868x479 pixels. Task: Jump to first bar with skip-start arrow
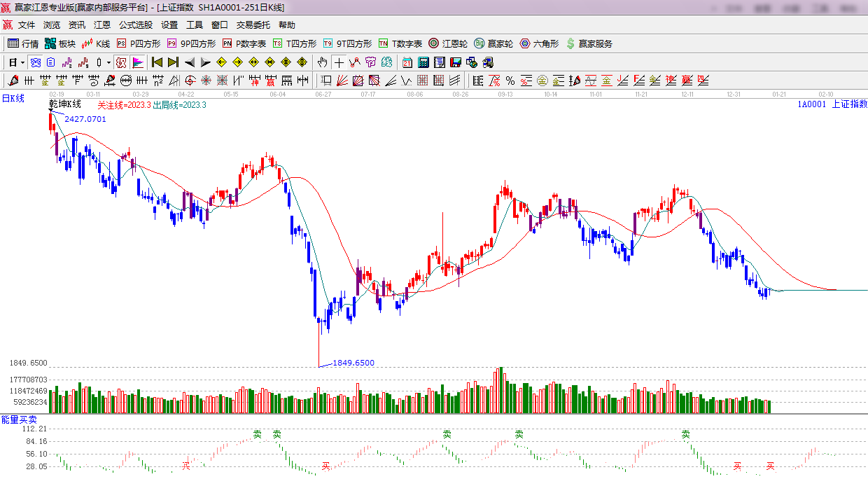click(x=157, y=62)
